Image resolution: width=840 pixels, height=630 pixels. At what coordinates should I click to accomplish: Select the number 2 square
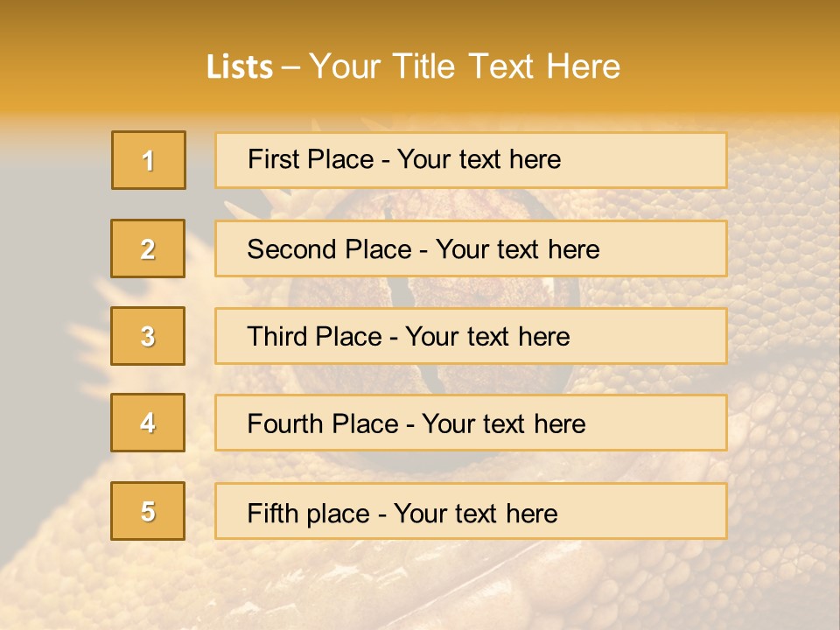click(x=148, y=248)
